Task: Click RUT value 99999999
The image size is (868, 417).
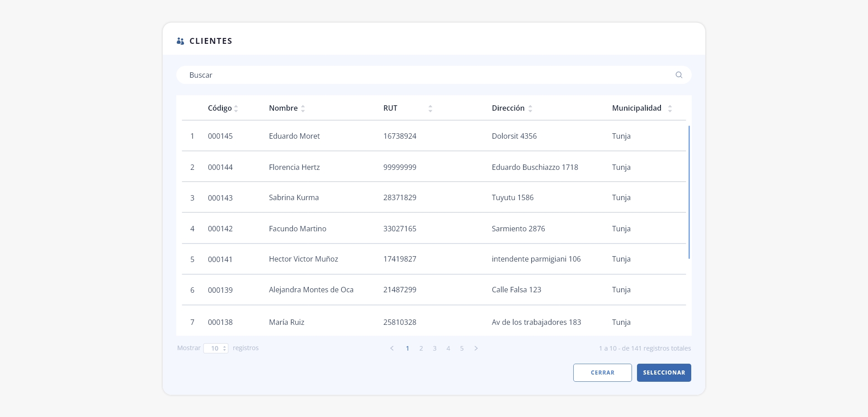Action: point(400,167)
